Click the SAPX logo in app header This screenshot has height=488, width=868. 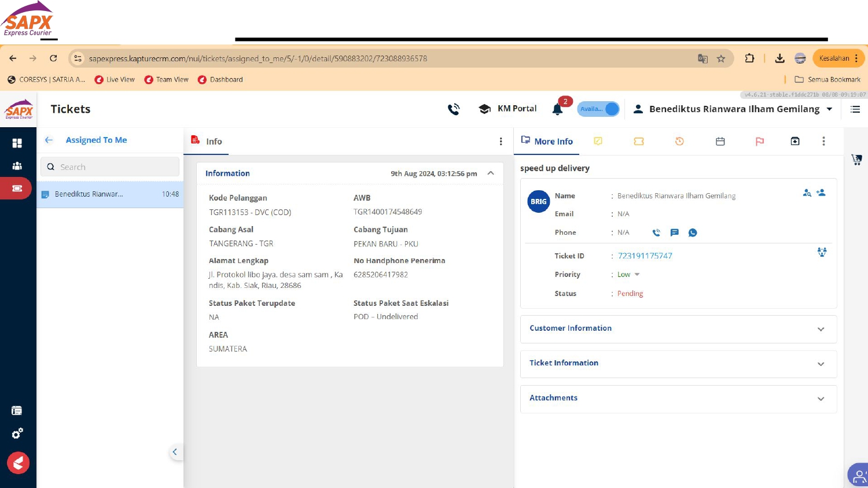point(19,109)
